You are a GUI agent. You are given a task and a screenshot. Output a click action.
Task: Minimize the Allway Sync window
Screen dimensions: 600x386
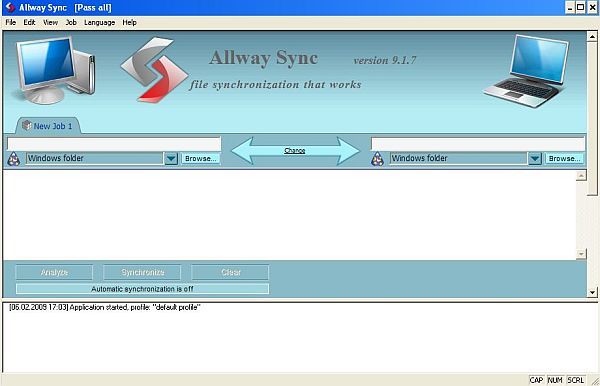pyautogui.click(x=570, y=8)
